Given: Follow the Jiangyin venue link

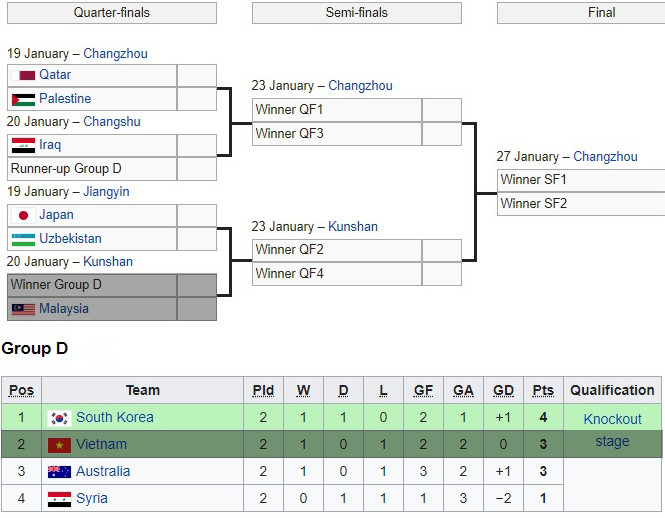Looking at the screenshot, I should tap(106, 192).
